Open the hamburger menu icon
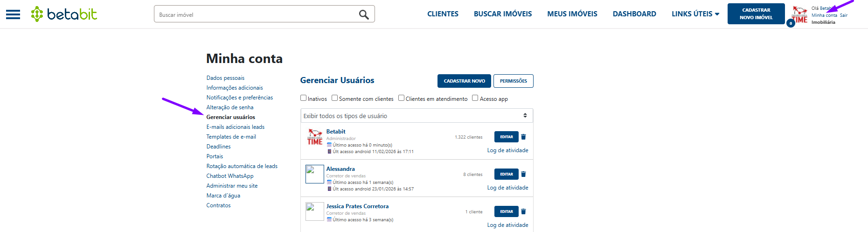Viewport: 868px width, 232px height. (13, 14)
